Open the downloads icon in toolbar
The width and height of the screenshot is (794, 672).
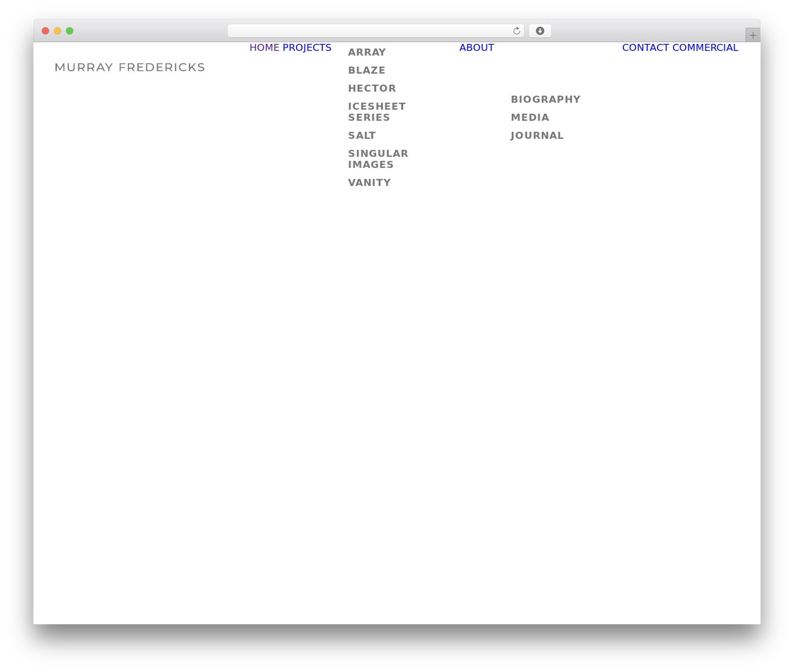pos(540,31)
